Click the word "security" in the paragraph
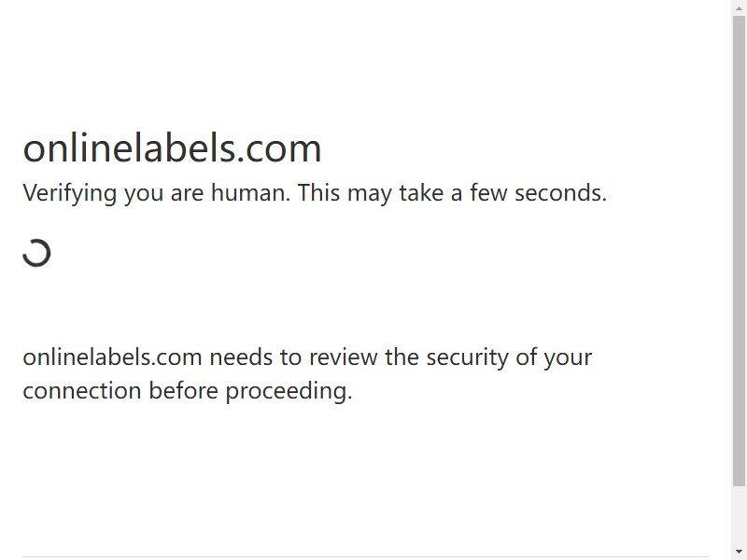 pyautogui.click(x=467, y=358)
